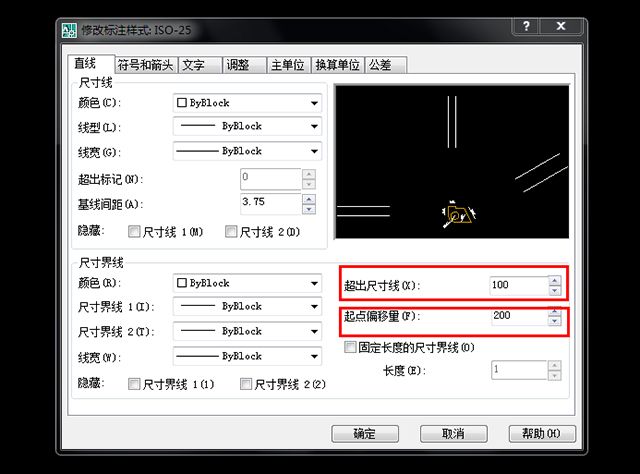Decrease 基线间距 with down arrow
640x474 pixels.
point(309,209)
